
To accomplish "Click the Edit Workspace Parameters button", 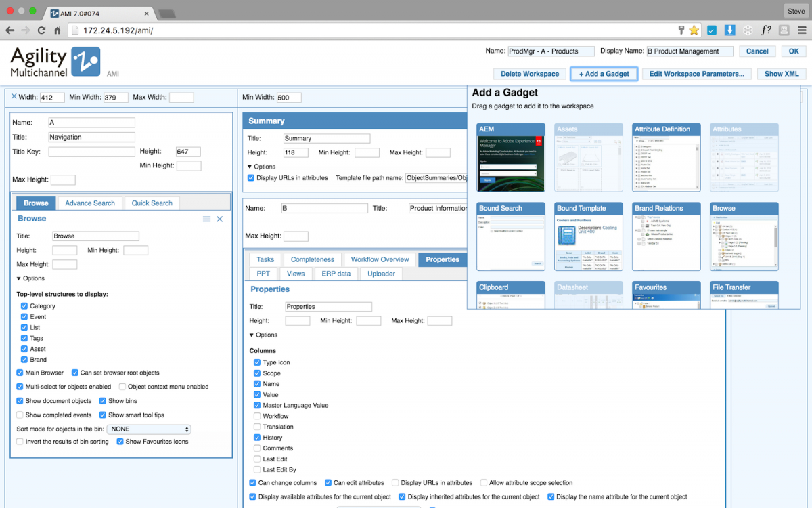I will click(x=696, y=74).
